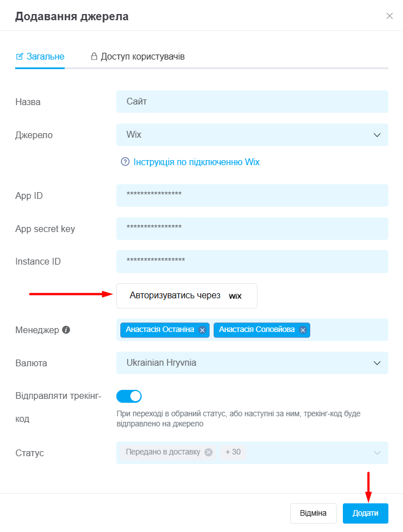Remove Анастасія Соловйова manager tag
The height and width of the screenshot is (532, 403).
pyautogui.click(x=302, y=330)
